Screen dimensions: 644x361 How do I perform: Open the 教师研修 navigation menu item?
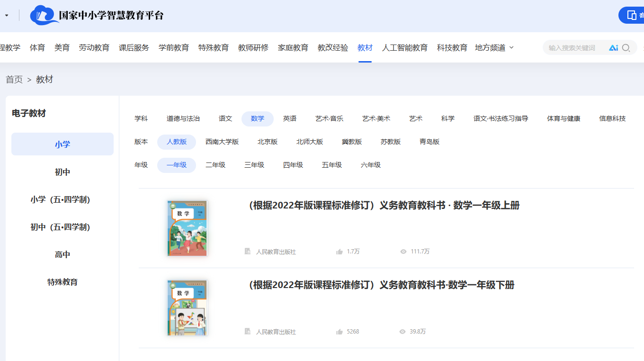click(253, 47)
